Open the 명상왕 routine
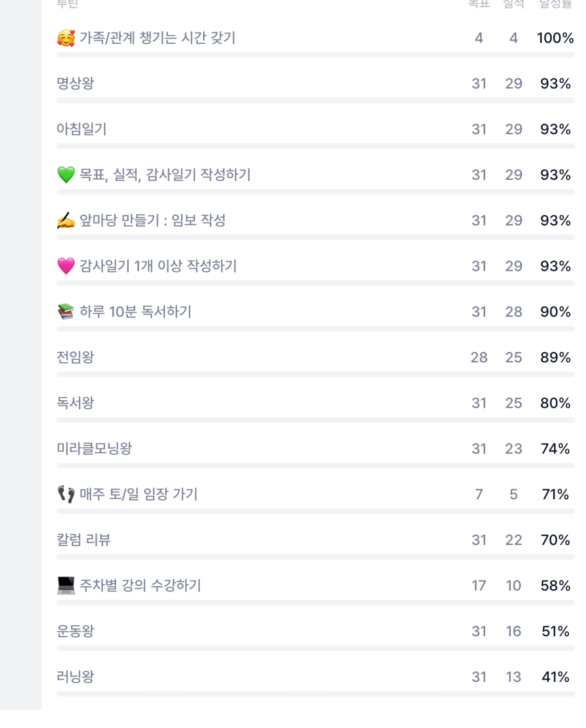Viewport: 586px width, 728px height. [75, 84]
